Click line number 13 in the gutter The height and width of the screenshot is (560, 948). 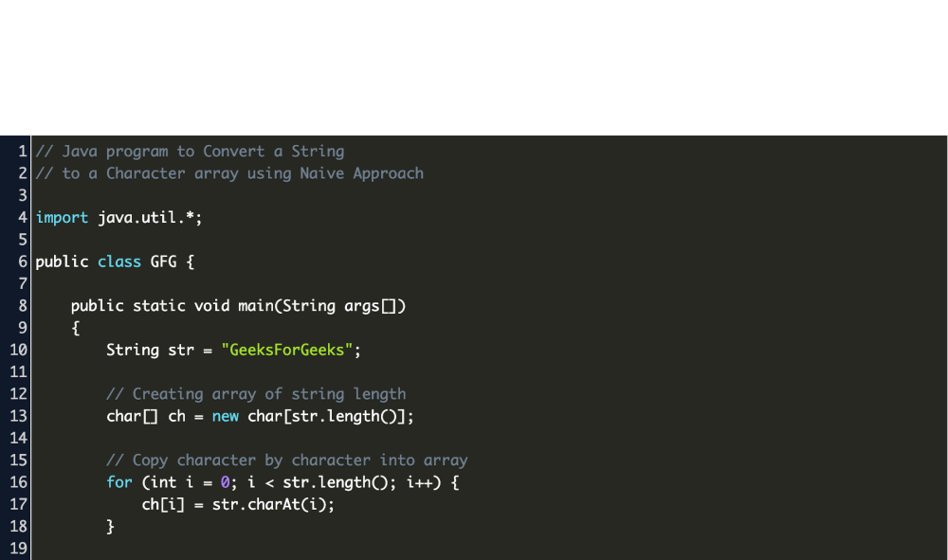[18, 416]
